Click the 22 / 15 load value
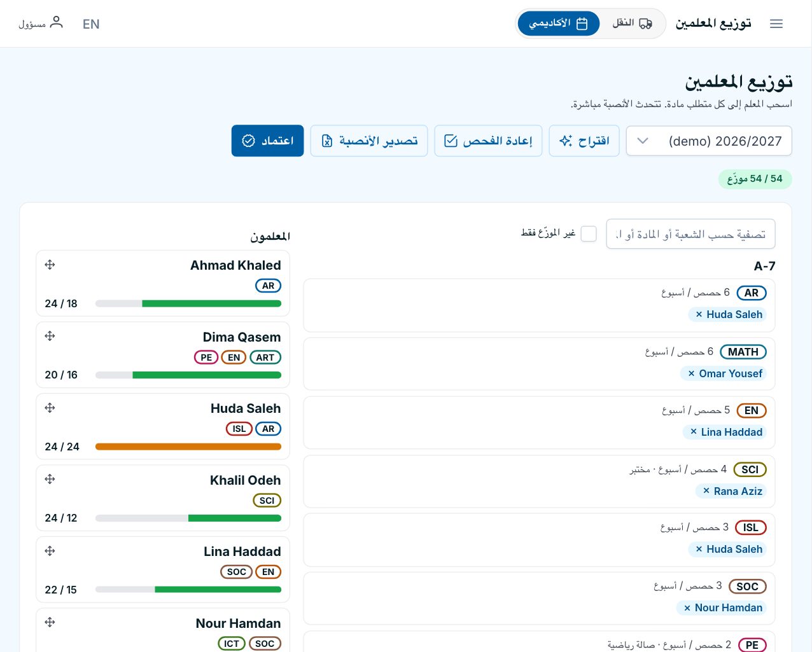 click(x=60, y=590)
